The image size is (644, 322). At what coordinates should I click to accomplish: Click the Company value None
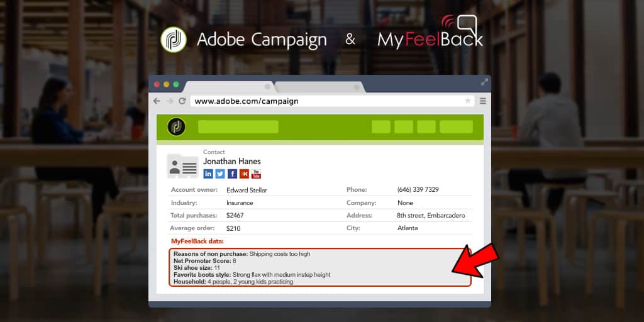click(x=406, y=203)
